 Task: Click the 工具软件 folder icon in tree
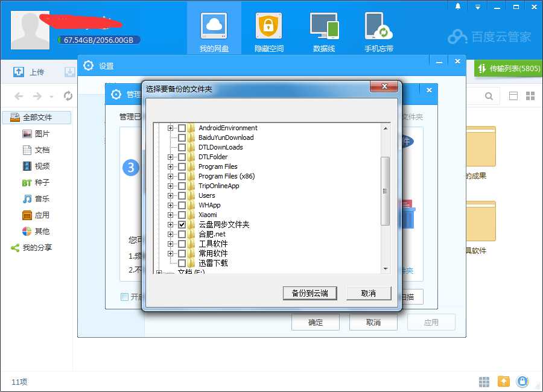[191, 244]
